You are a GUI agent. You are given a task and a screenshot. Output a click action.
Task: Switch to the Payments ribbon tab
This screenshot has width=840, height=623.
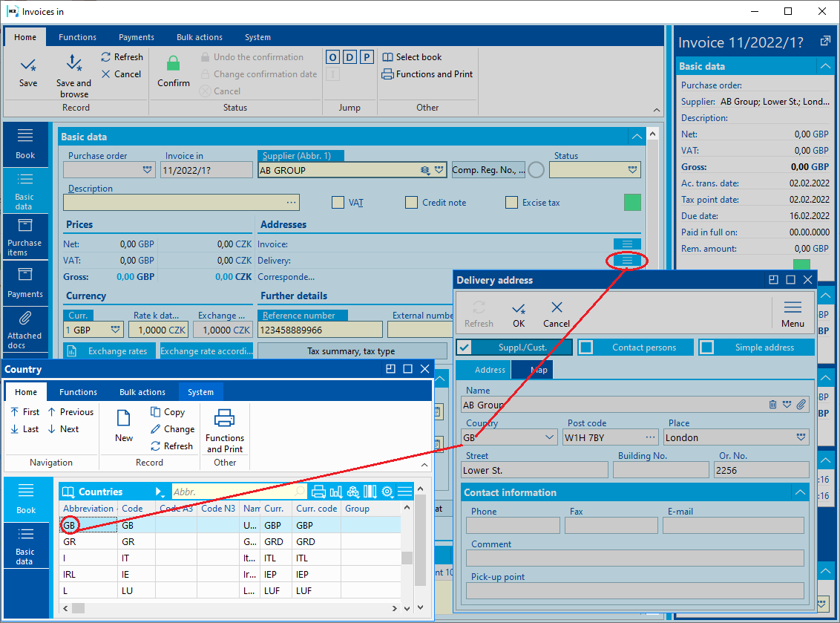pyautogui.click(x=136, y=37)
